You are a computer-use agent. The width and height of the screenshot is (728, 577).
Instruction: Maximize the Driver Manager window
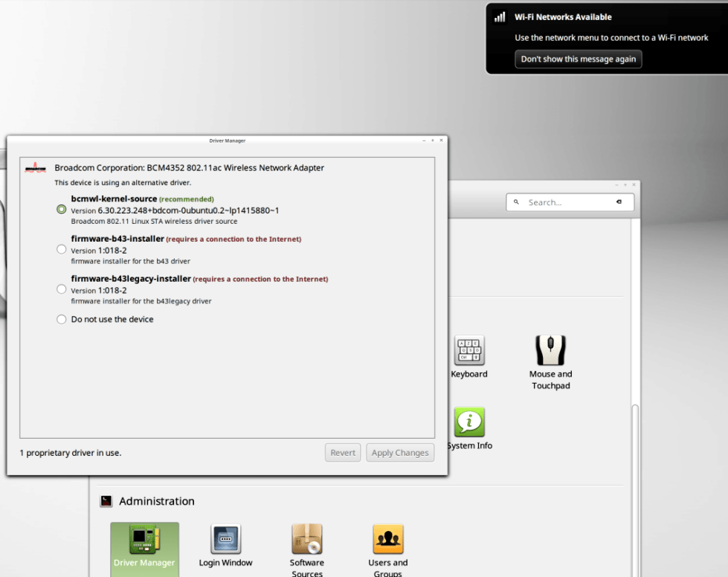click(x=432, y=141)
